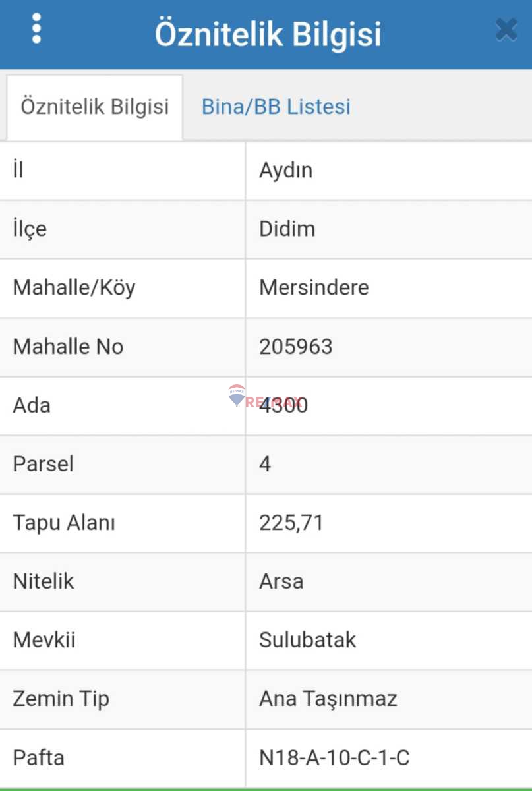Close the Öznitelik Bilgisi dialog
The height and width of the screenshot is (791, 532).
506,29
